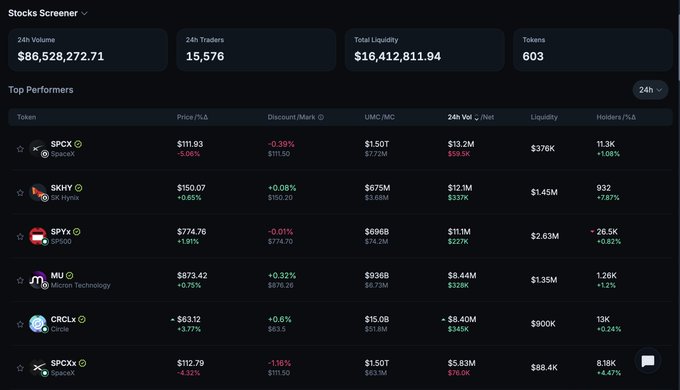Screen dimensions: 680x390
Task: Click the verified badge next to SKHY
Action: (78, 188)
